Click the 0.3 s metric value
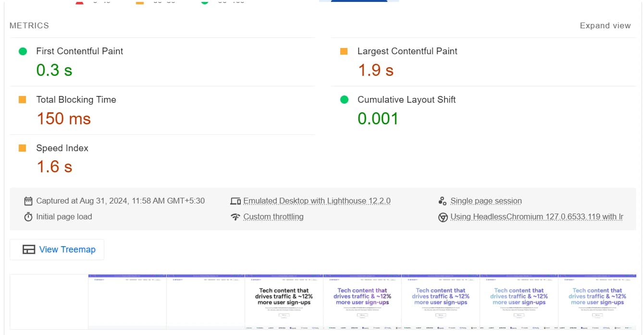Screen dimensions: 644x335 (x=54, y=71)
